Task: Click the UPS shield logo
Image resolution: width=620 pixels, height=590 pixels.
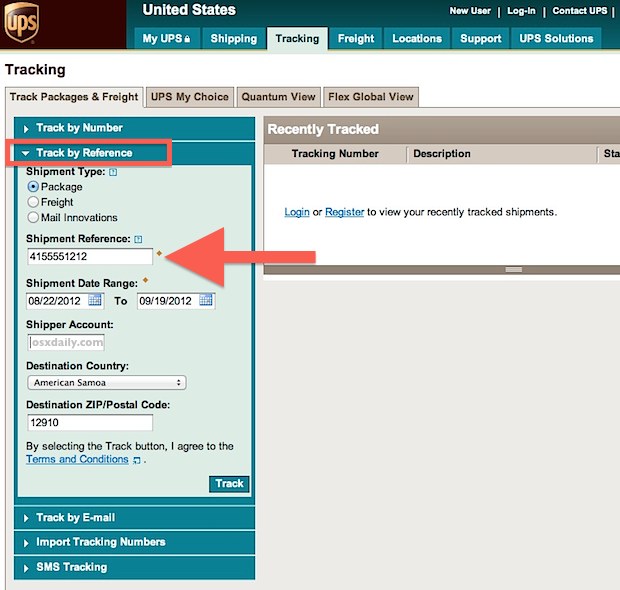Action: click(22, 23)
